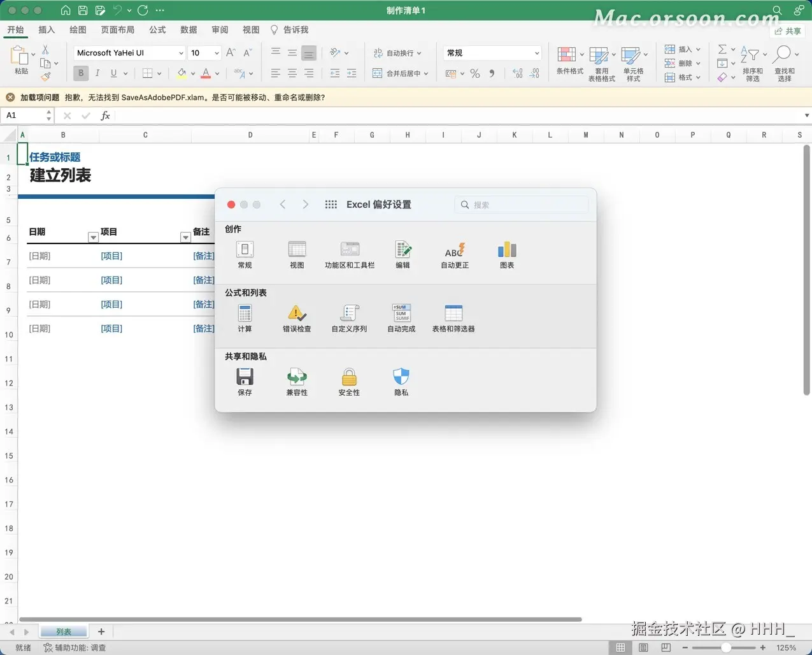The height and width of the screenshot is (655, 812).
Task: Click the fill color swatch
Action: [182, 73]
